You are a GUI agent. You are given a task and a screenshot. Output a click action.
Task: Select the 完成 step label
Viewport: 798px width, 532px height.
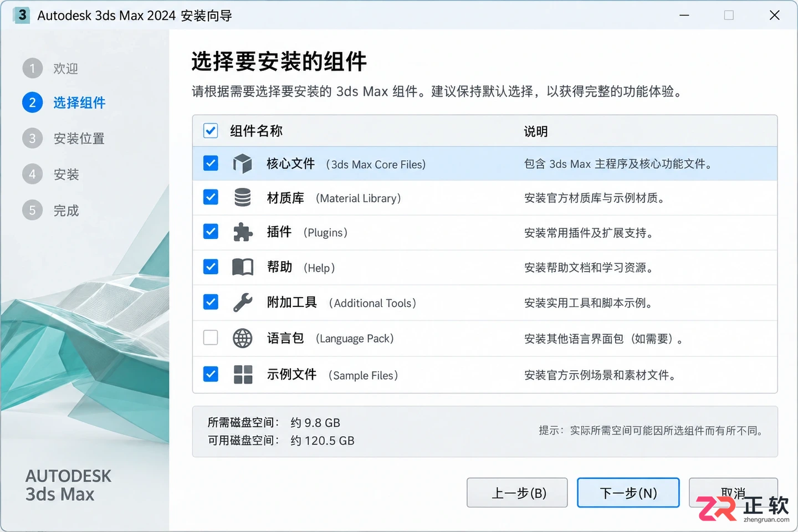pyautogui.click(x=66, y=211)
